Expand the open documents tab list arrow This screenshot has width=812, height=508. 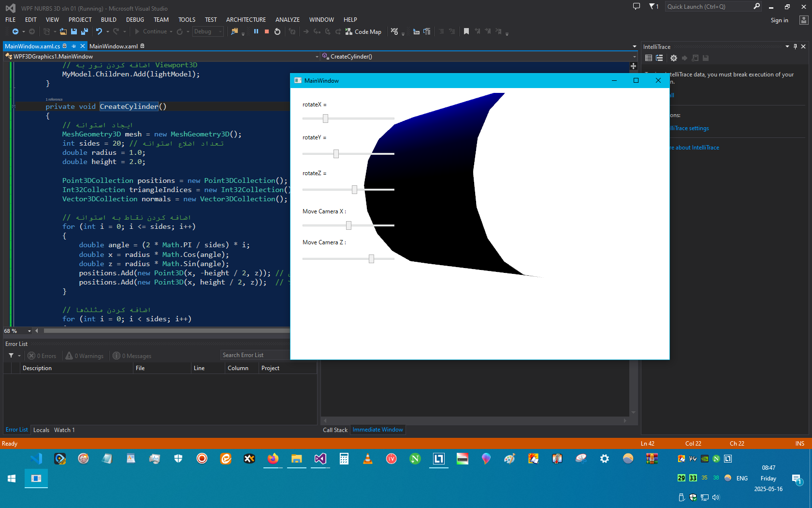point(634,46)
